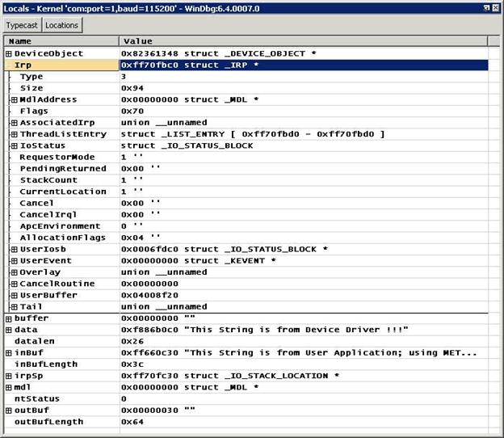Image resolution: width=504 pixels, height=438 pixels.
Task: Toggle the Typecast button
Action: pos(22,25)
